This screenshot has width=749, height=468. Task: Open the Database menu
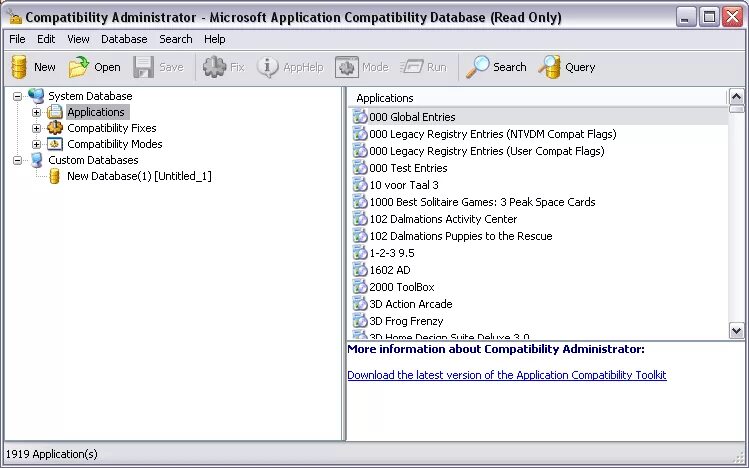pyautogui.click(x=124, y=39)
